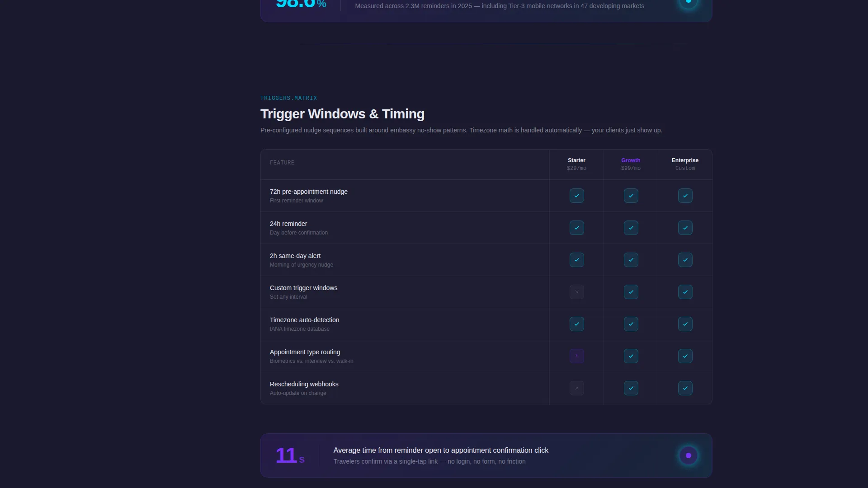The width and height of the screenshot is (868, 488).
Task: Click Enterprise check for 2h same-day alert
Action: 685,260
